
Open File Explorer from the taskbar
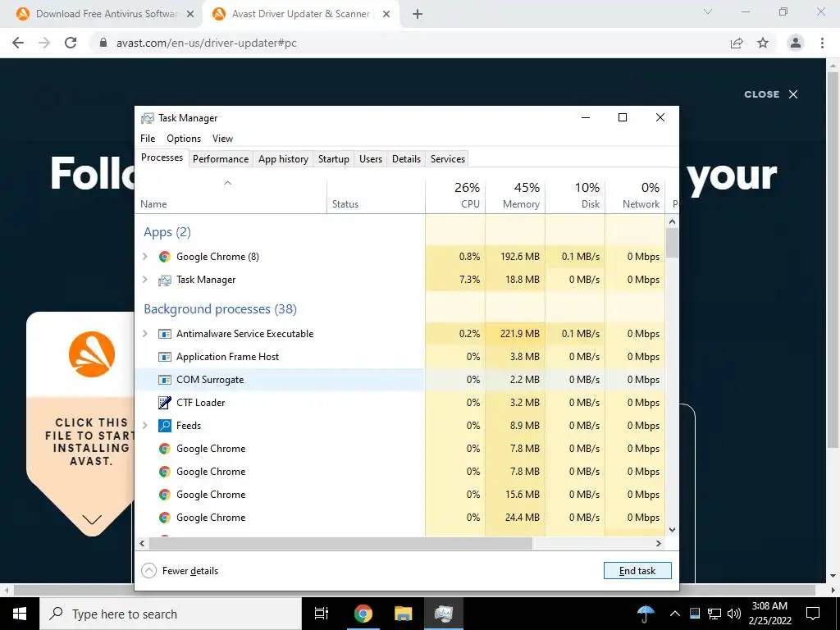click(x=403, y=614)
